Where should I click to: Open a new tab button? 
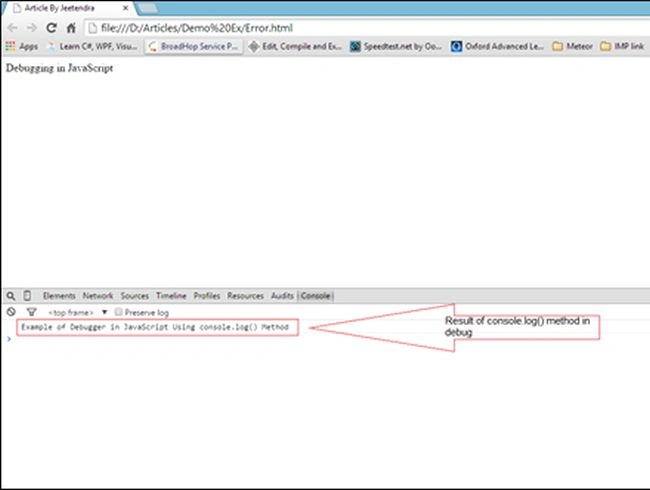click(x=148, y=8)
